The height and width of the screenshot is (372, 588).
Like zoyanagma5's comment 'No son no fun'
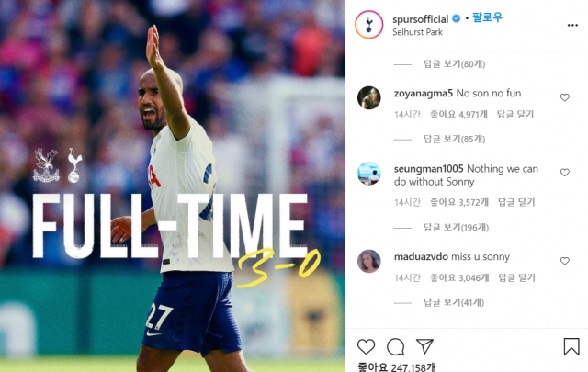click(565, 97)
